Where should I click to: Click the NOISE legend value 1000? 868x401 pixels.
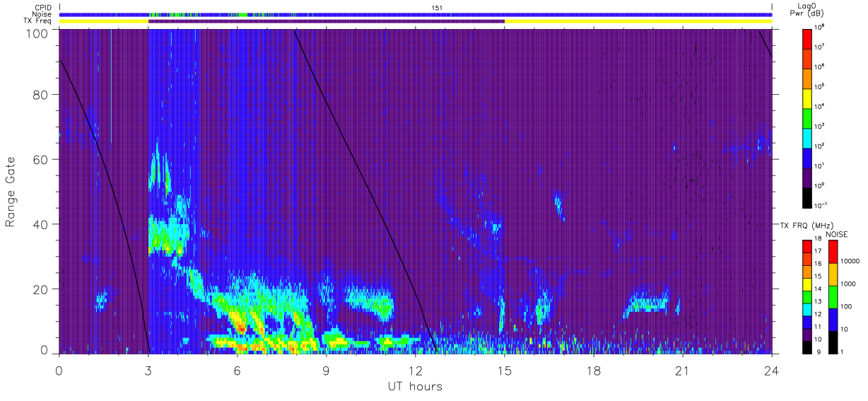(848, 284)
